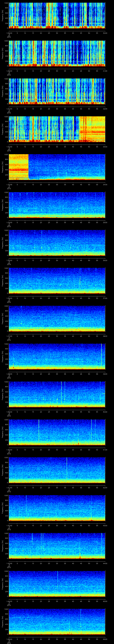114x644 pixels.
Task: Click the 34:00 end time label
Action: click(105, 184)
